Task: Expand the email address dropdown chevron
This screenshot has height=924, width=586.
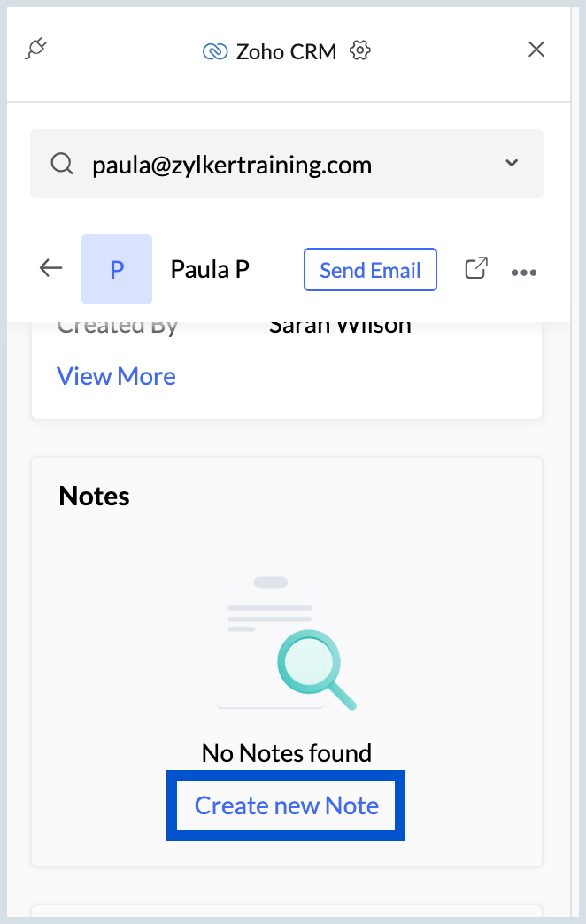Action: pos(512,163)
